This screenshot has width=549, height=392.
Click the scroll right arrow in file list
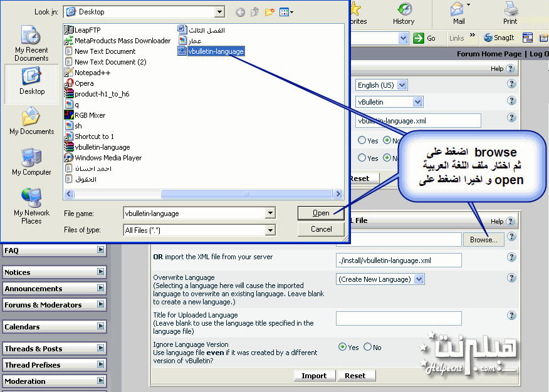point(338,193)
